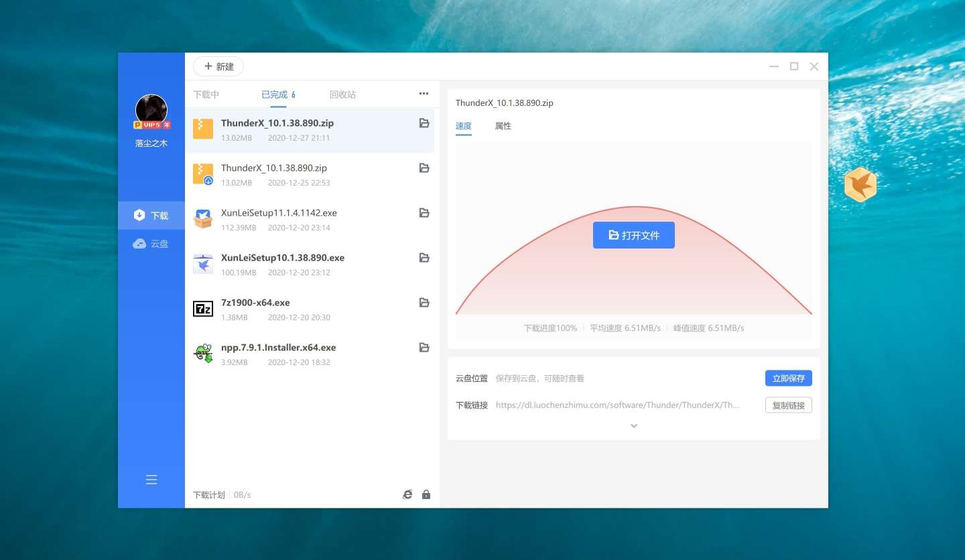Click the floating Thunder shortcut on the desktop
This screenshot has height=560, width=965.
(x=860, y=184)
